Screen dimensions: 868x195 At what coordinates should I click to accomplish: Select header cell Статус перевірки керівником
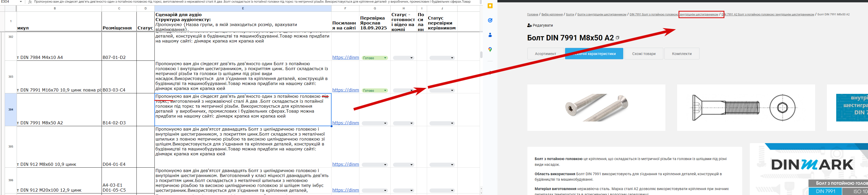point(442,22)
